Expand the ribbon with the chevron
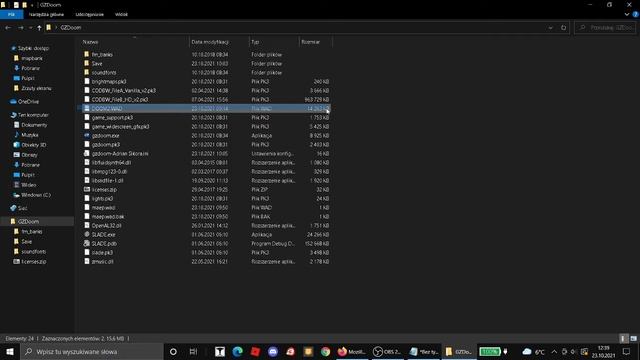Screen dimensions: 640x360 coord(627,14)
